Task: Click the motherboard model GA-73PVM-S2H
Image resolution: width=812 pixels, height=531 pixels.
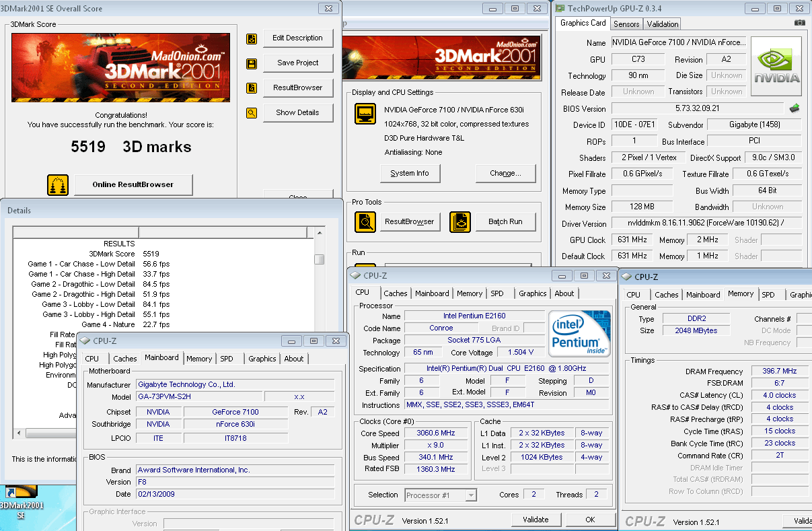Action: pos(198,397)
